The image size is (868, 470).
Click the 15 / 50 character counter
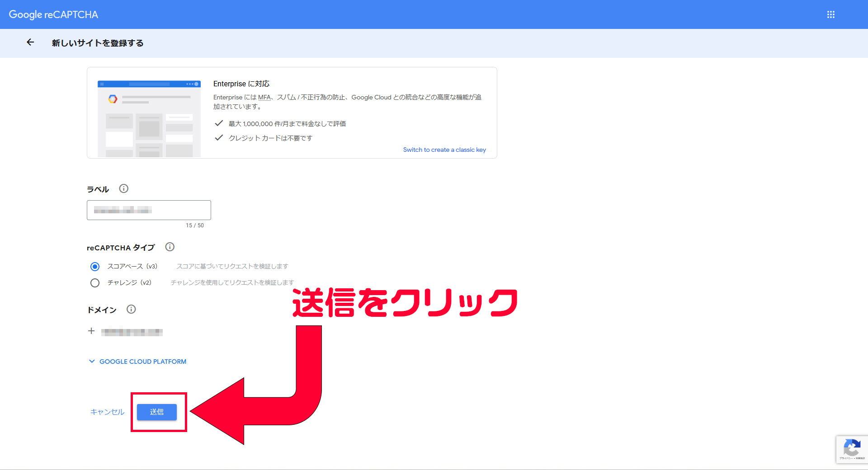tap(195, 225)
